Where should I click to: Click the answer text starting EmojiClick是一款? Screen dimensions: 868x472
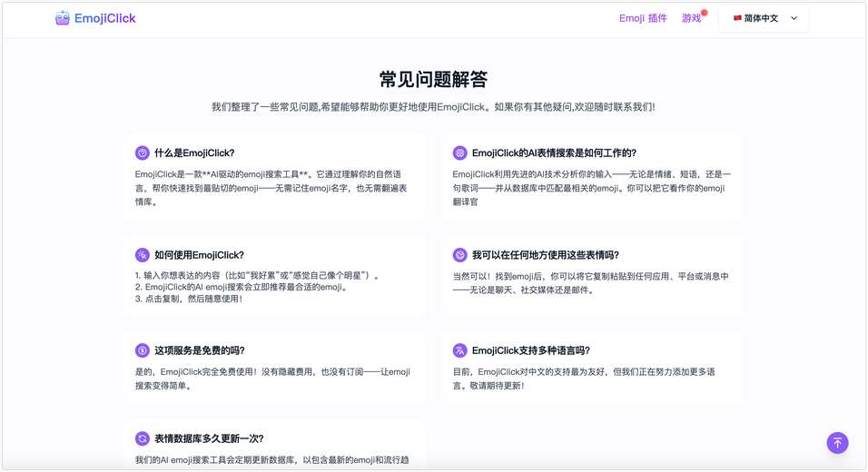click(x=271, y=188)
